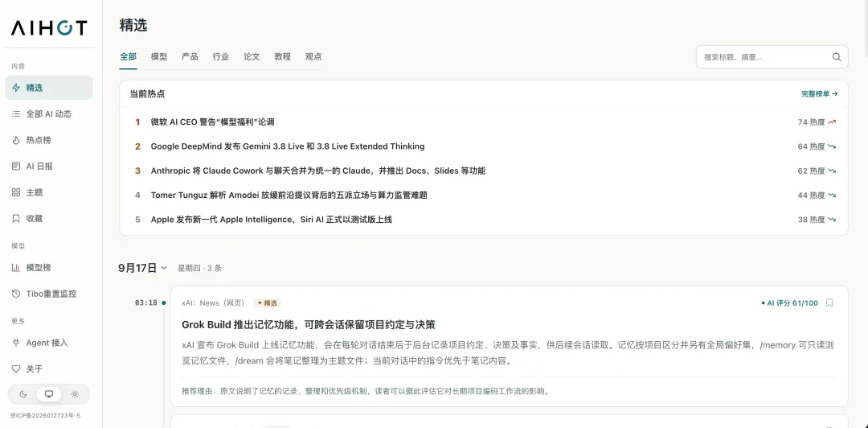
Task: Click the flame icon beside 热点榜
Action: [16, 140]
